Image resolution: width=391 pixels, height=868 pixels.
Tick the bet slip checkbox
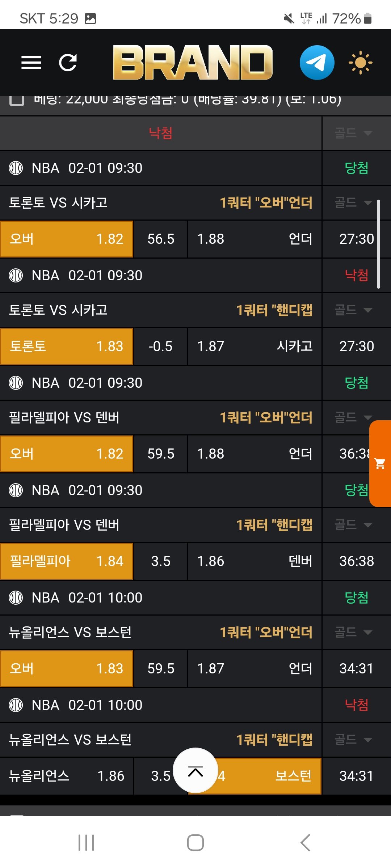tap(17, 99)
